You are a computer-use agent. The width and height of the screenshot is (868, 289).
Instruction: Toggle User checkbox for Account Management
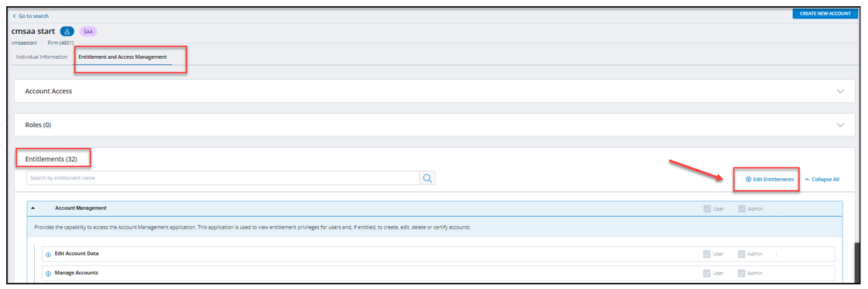(707, 208)
